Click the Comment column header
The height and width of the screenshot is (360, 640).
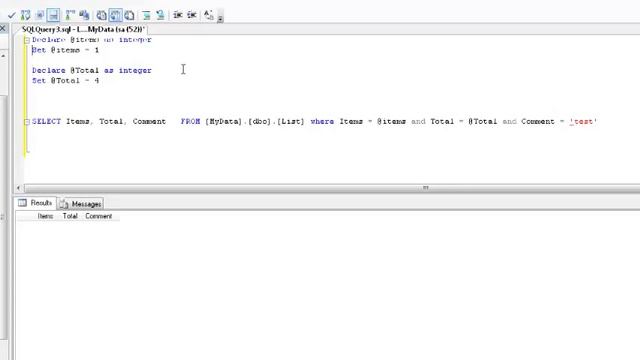tap(98, 216)
